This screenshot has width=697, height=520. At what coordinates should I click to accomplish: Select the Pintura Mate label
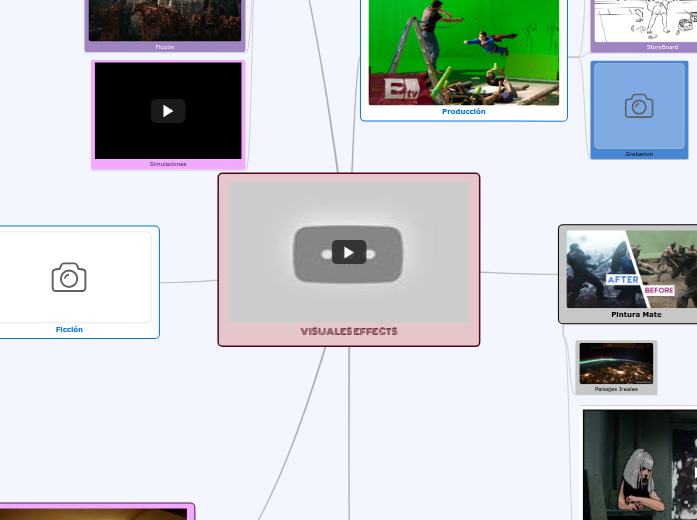tap(636, 314)
